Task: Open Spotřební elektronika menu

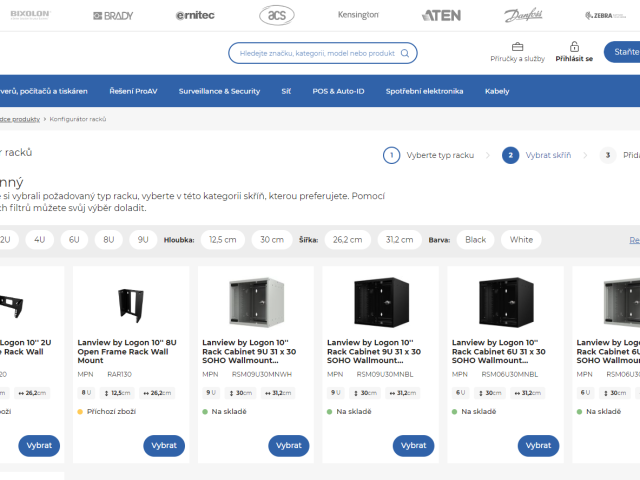Action: click(424, 91)
